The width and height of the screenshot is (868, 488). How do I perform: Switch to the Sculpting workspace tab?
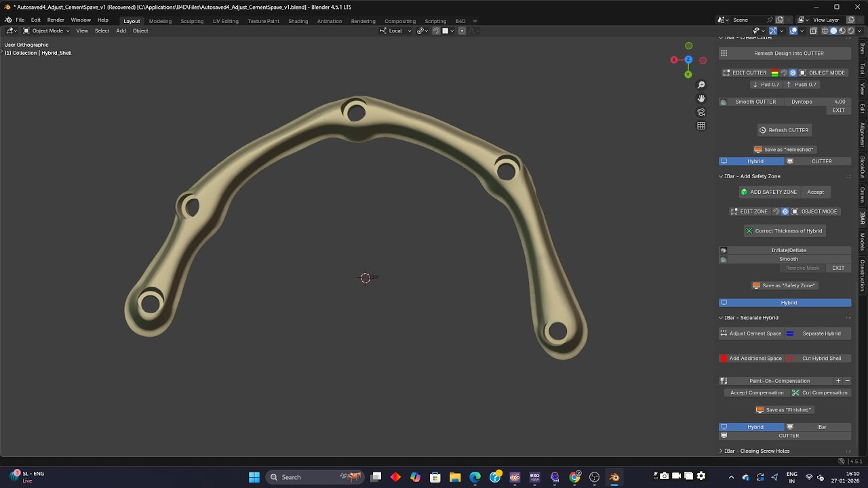pos(192,21)
